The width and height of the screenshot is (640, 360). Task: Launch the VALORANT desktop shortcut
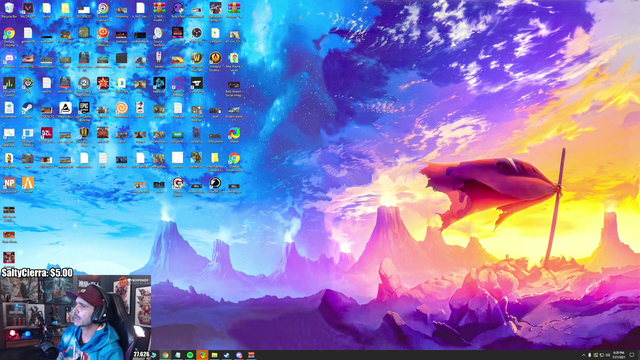pos(28,8)
